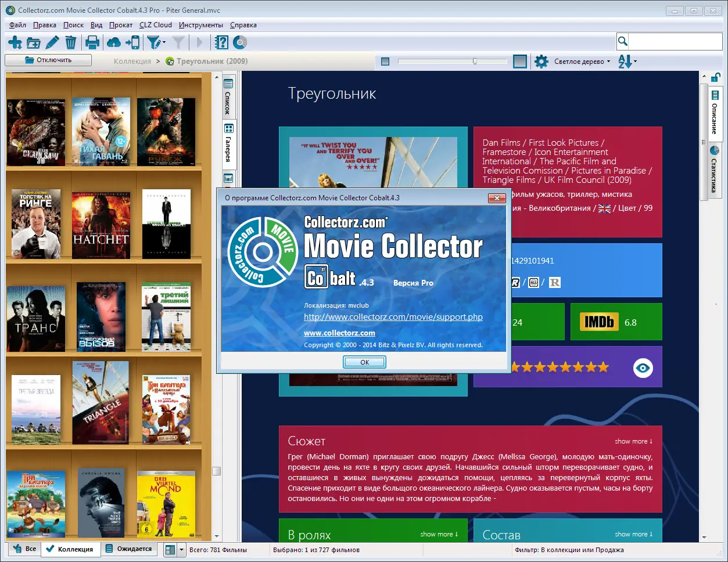Select the Drei Viertel Mond cover
Screen dimensions: 728x562
[x=166, y=504]
